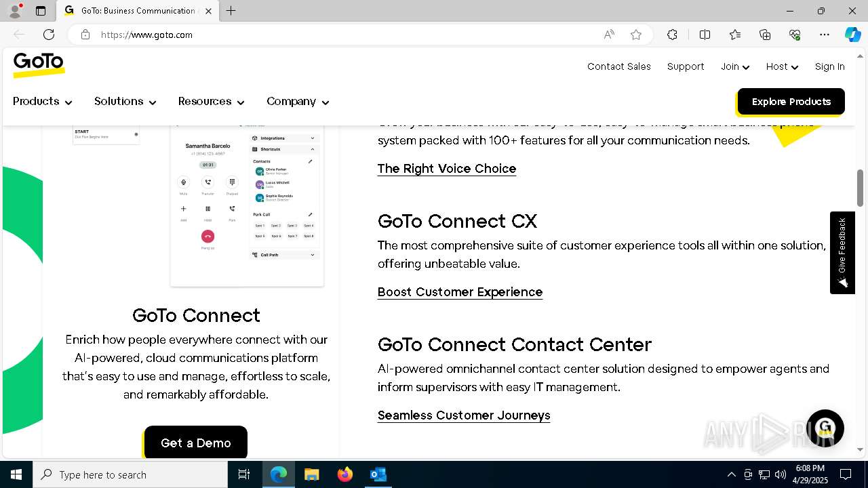Viewport: 868px width, 488px height.
Task: Open File Explorer from the taskbar
Action: [x=312, y=474]
